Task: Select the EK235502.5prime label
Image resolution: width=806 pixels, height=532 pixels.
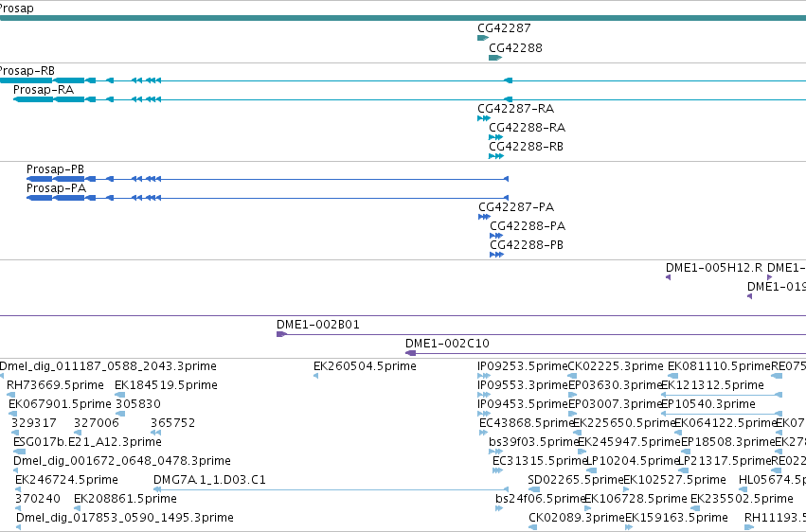Action: [x=742, y=499]
